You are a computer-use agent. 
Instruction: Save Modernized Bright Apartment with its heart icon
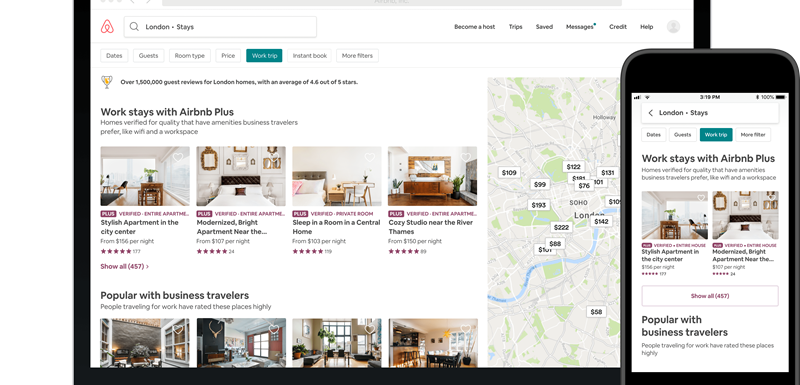pos(274,158)
